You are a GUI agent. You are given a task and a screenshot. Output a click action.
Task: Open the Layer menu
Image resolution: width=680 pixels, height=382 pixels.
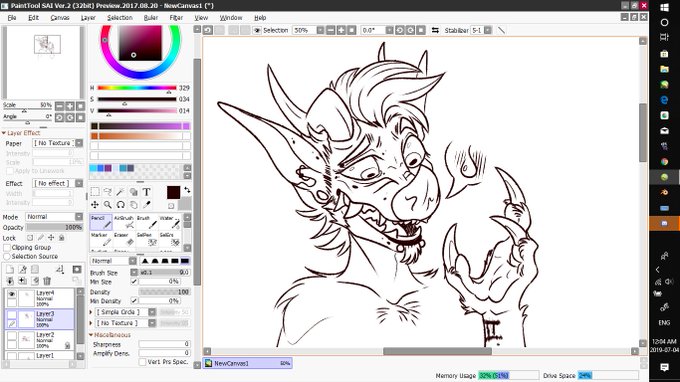click(88, 18)
